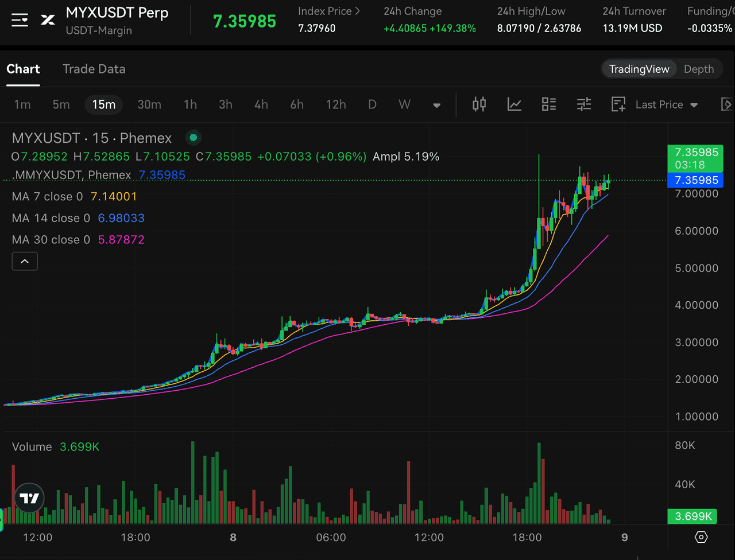Switch to TradingView chart mode

(x=639, y=69)
